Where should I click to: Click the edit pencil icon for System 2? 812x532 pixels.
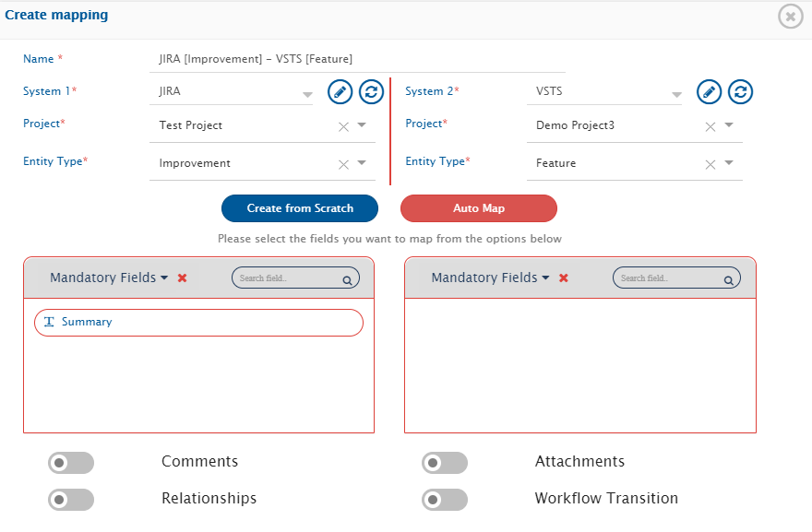[x=709, y=91]
